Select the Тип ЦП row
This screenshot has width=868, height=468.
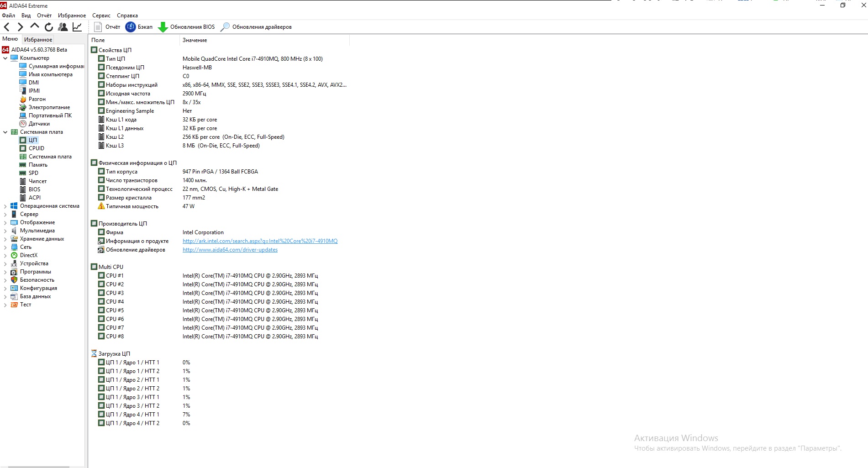pos(219,59)
